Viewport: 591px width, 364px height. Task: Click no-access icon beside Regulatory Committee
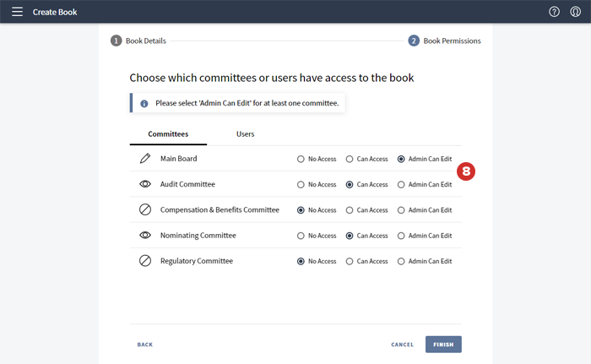[145, 262]
